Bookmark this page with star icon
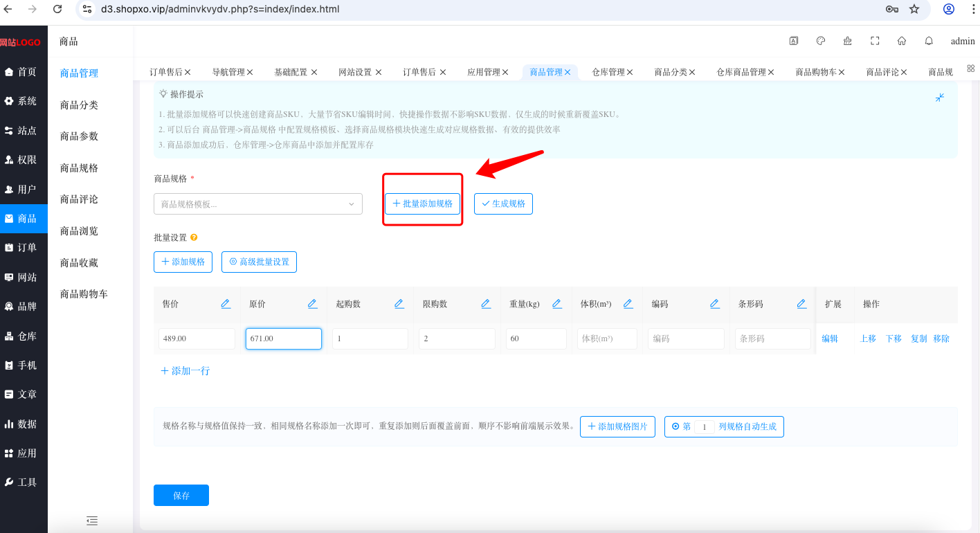Screen dimensions: 980x533 [x=914, y=9]
